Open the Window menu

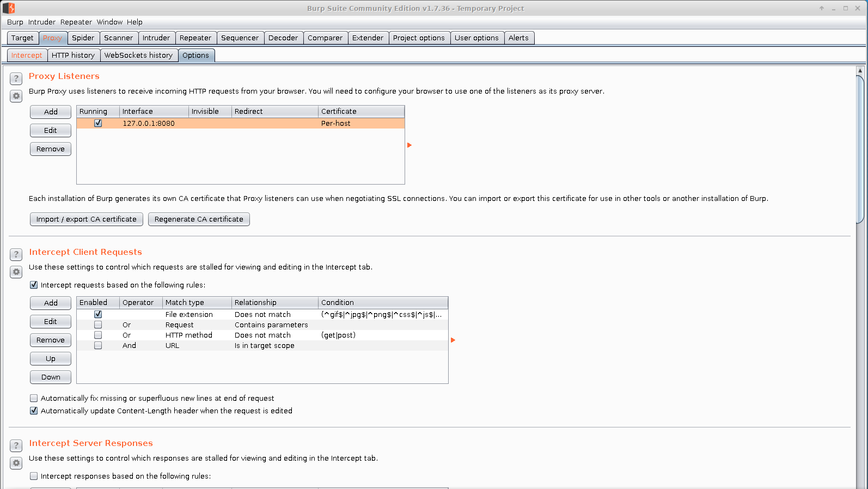(110, 22)
